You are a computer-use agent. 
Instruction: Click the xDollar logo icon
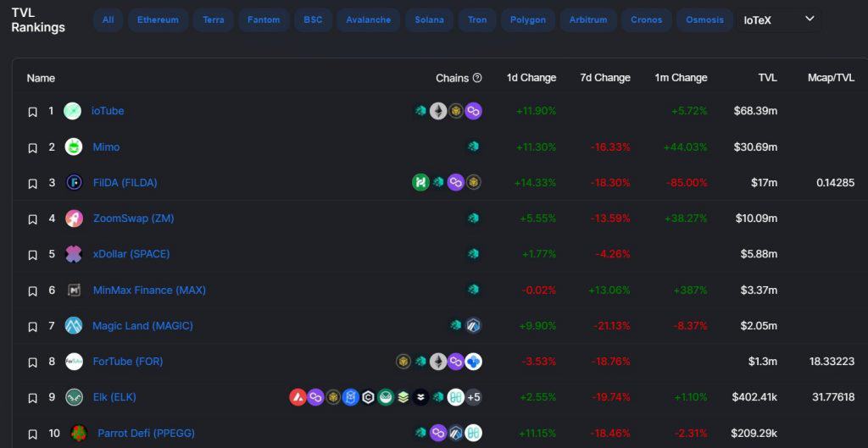point(74,254)
